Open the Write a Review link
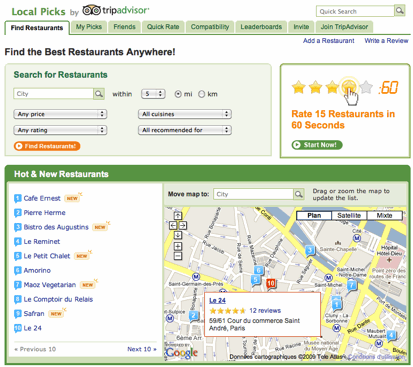The width and height of the screenshot is (413, 367). click(x=386, y=41)
